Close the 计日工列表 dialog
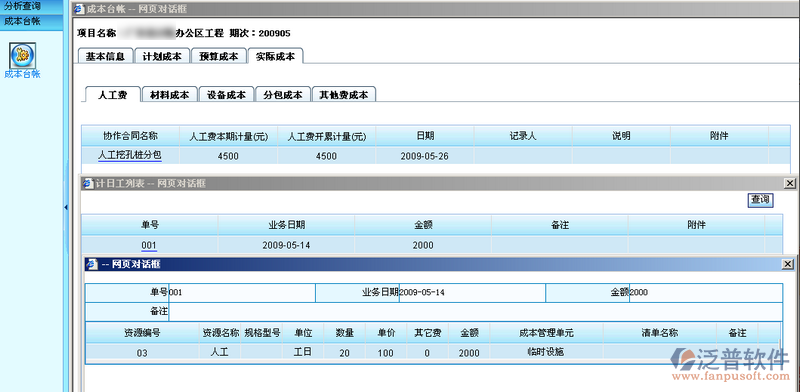The height and width of the screenshot is (392, 800). click(789, 183)
